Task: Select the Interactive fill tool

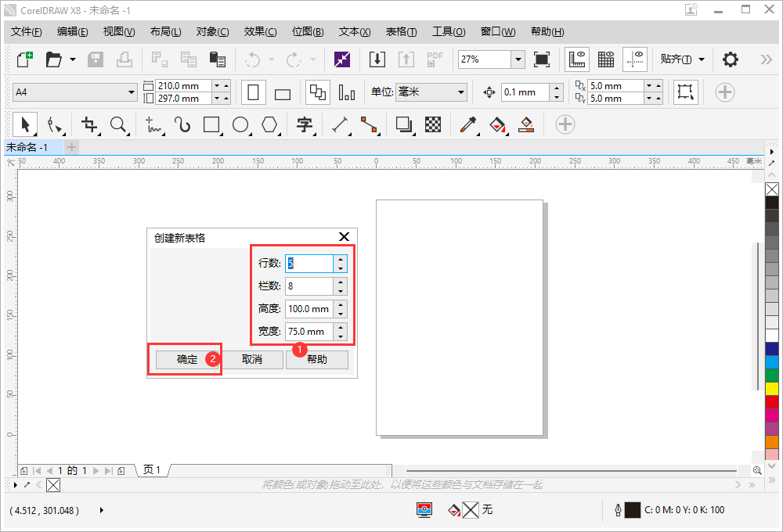Action: coord(498,124)
